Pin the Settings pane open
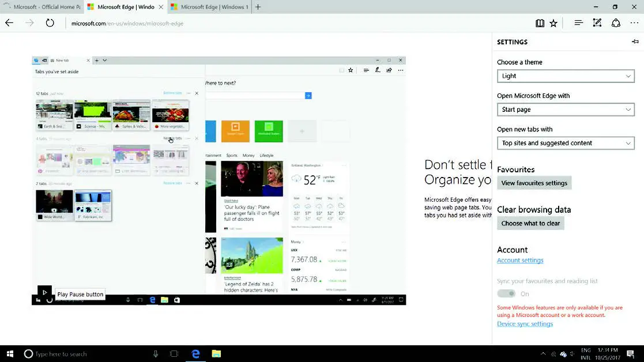Screen dimensions: 644x362 pos(635,42)
